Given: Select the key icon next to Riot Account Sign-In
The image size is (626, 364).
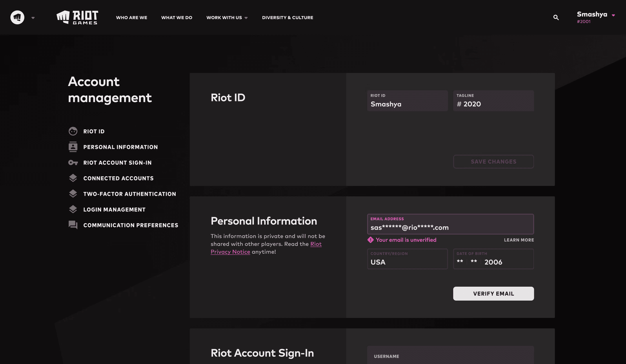Looking at the screenshot, I should tap(73, 162).
